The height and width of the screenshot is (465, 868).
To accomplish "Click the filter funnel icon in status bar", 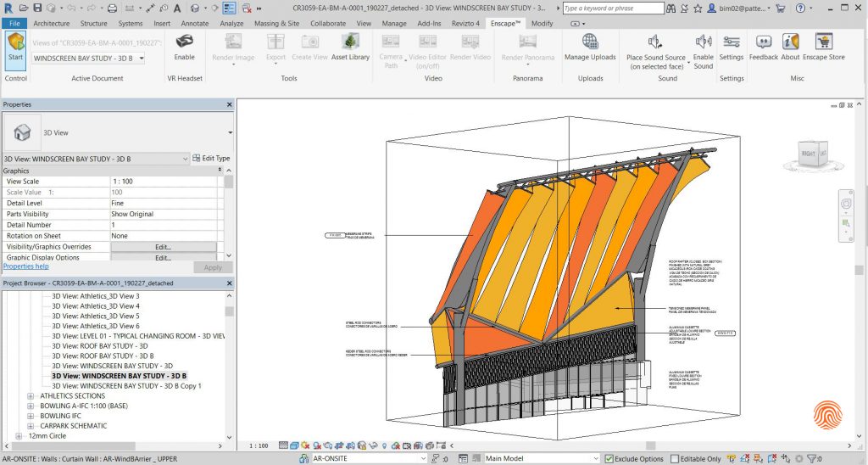I will [x=811, y=459].
